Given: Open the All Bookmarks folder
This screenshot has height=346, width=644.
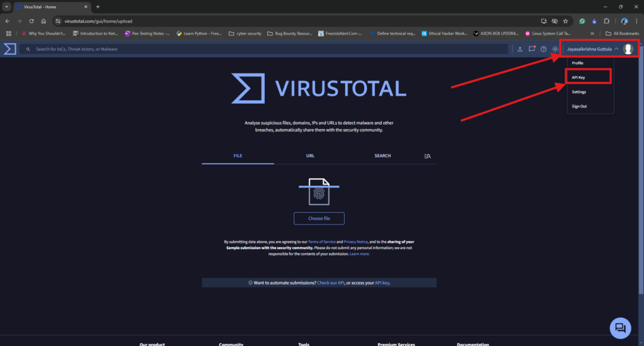Looking at the screenshot, I should [x=622, y=33].
